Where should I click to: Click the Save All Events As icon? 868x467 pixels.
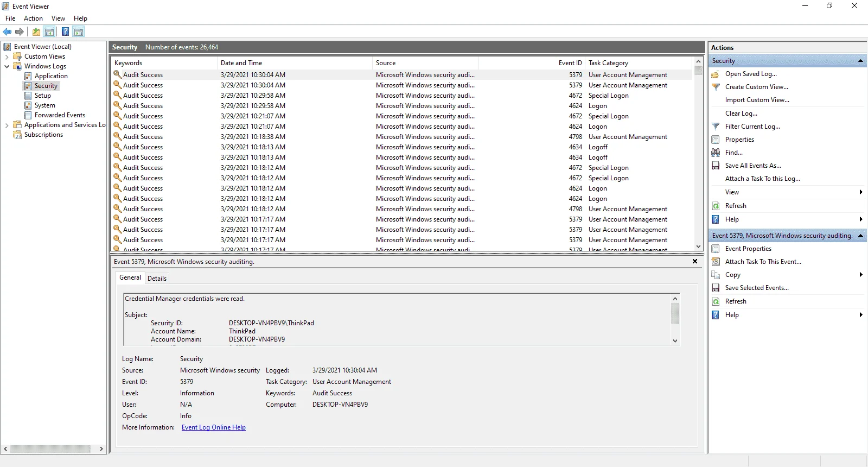(716, 166)
